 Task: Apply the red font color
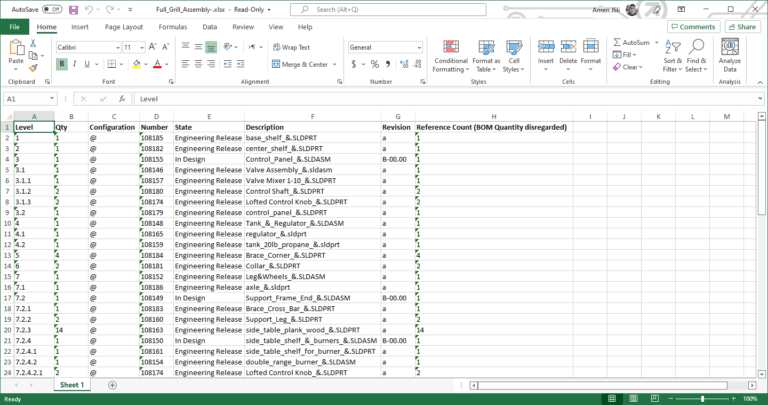tap(157, 64)
